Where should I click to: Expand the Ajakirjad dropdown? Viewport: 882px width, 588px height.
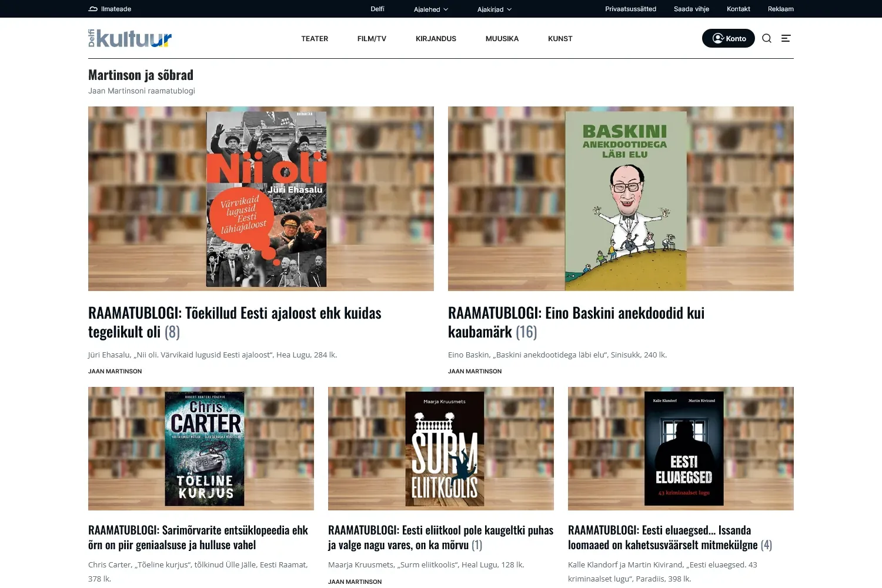(x=494, y=9)
